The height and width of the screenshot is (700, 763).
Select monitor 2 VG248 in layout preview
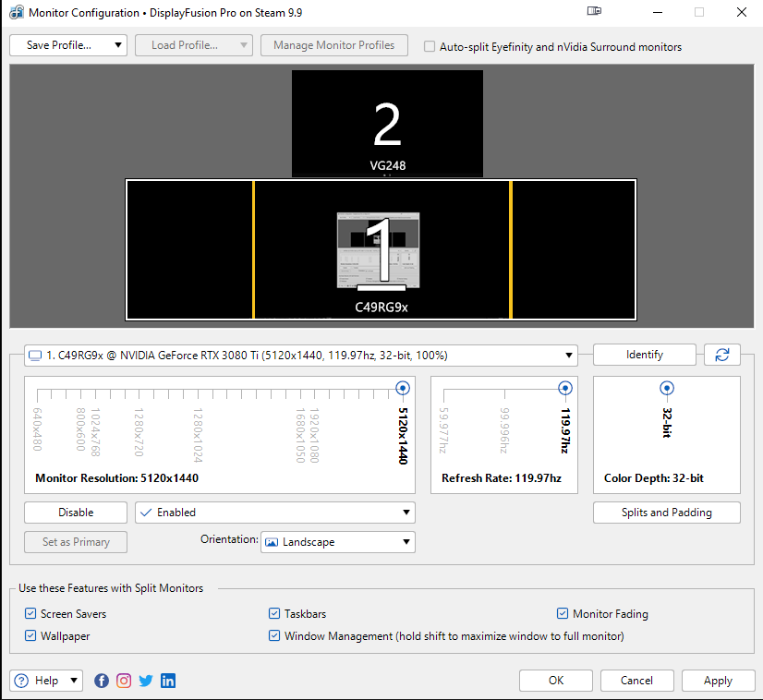point(387,124)
